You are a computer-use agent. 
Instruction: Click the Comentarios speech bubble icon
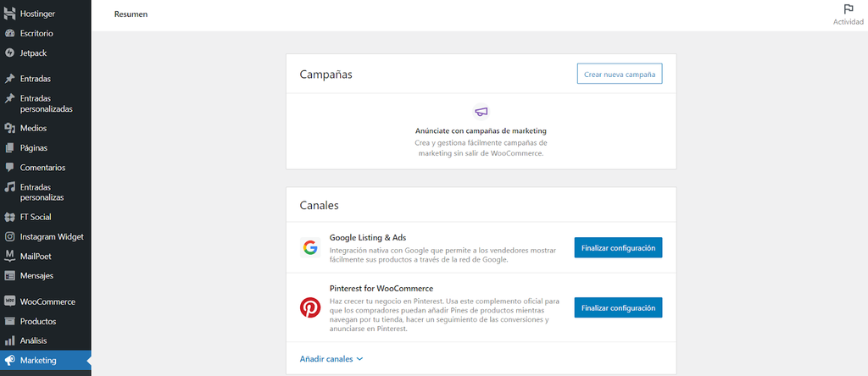(x=10, y=168)
